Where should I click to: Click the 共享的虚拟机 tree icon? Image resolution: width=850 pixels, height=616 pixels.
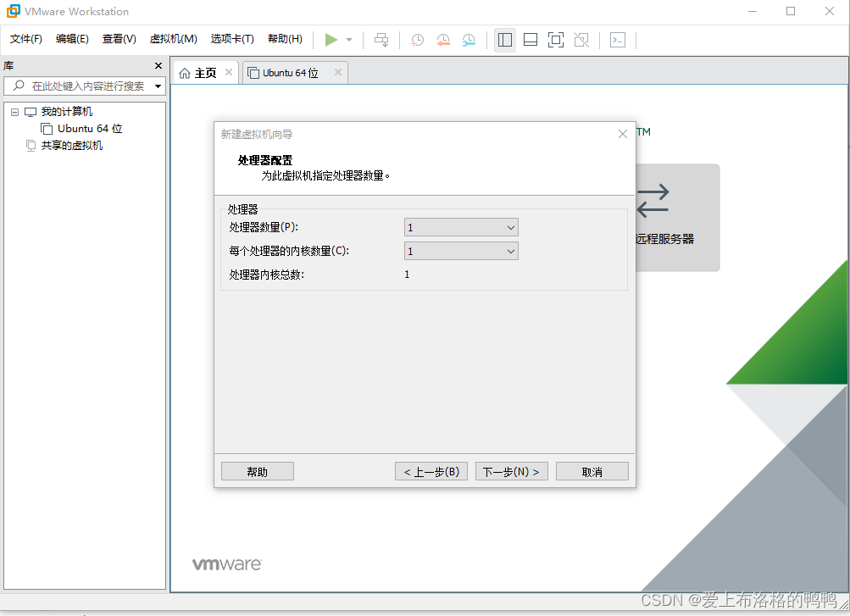31,145
